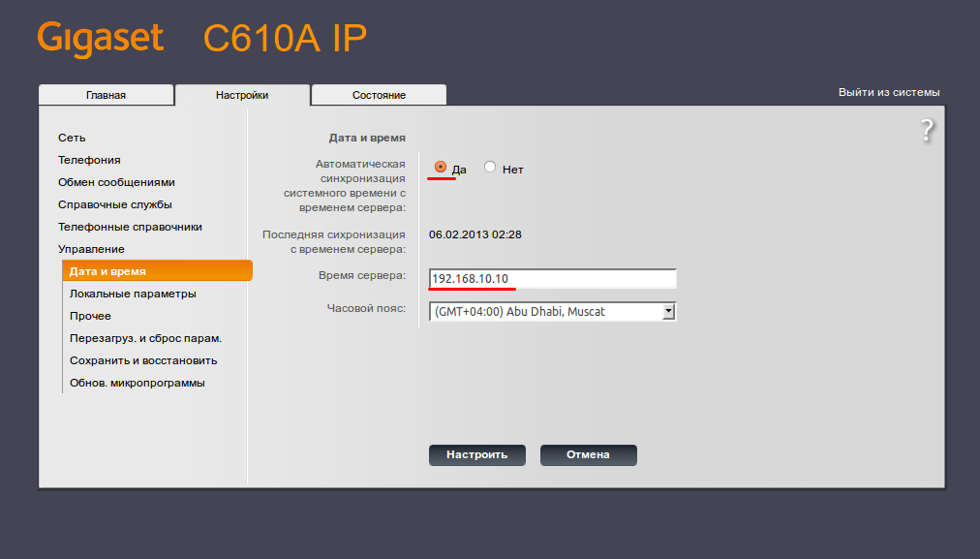Screen dimensions: 980x559
Task: Click the Gigaset logo
Action: (x=101, y=40)
